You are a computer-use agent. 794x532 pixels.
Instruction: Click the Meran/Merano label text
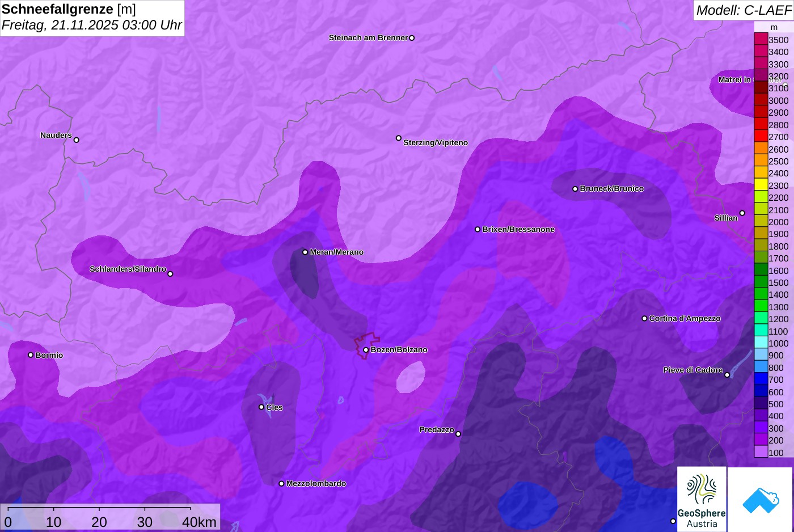pyautogui.click(x=337, y=252)
